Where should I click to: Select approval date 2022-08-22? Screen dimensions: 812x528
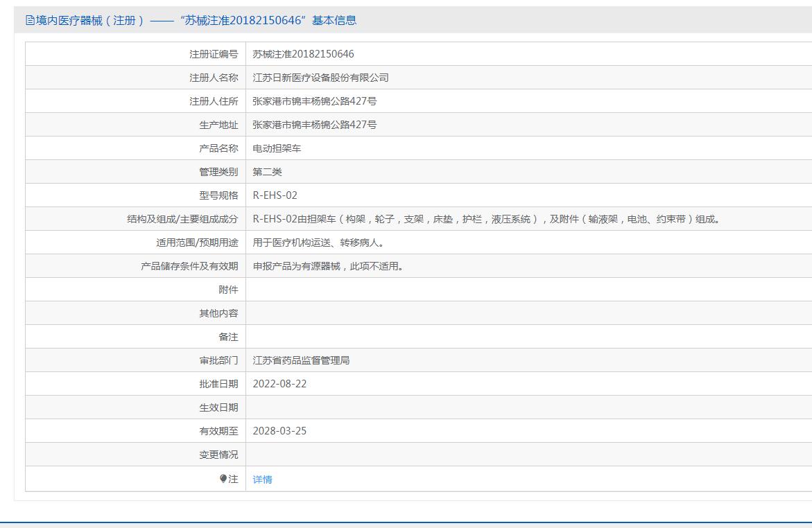click(279, 384)
